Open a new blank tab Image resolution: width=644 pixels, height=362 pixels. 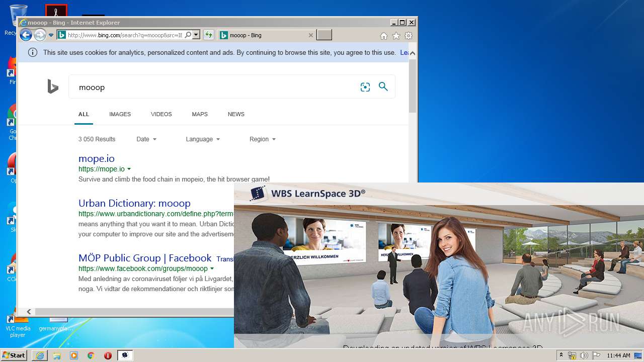pyautogui.click(x=324, y=35)
